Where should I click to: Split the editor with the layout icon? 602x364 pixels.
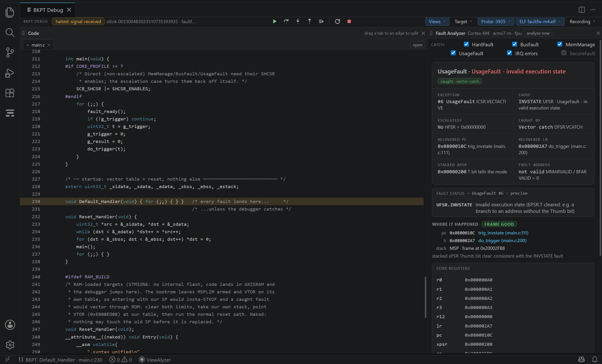[582, 10]
